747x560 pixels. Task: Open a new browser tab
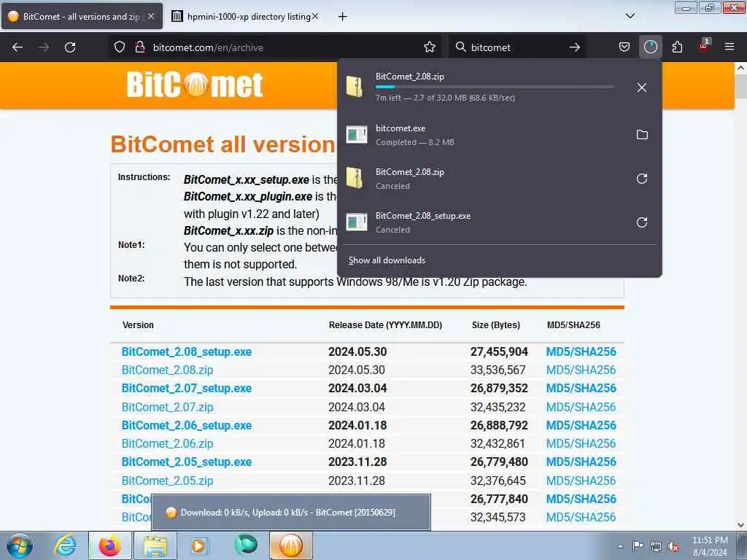coord(342,17)
